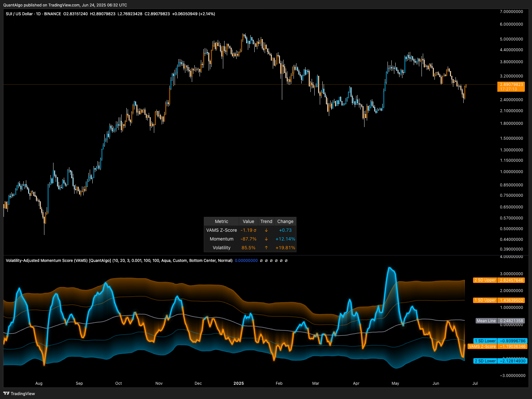
Task: Click the 1 SD Lower blue label
Action: tap(485, 341)
